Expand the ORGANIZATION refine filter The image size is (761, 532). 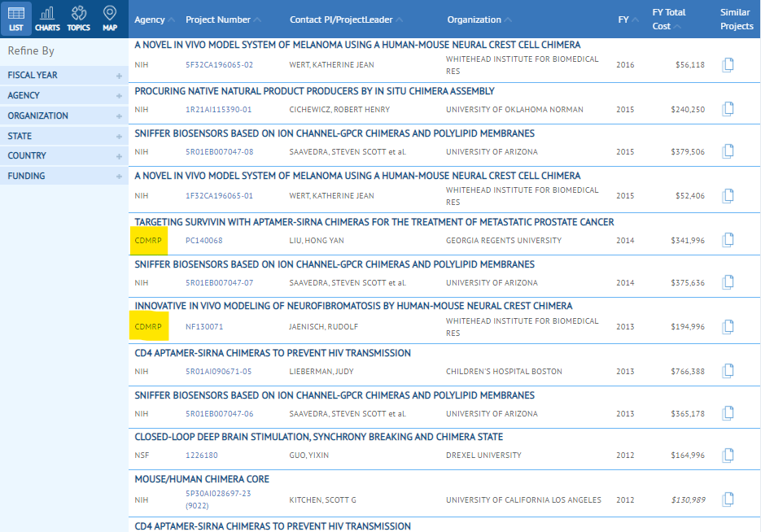[64, 116]
